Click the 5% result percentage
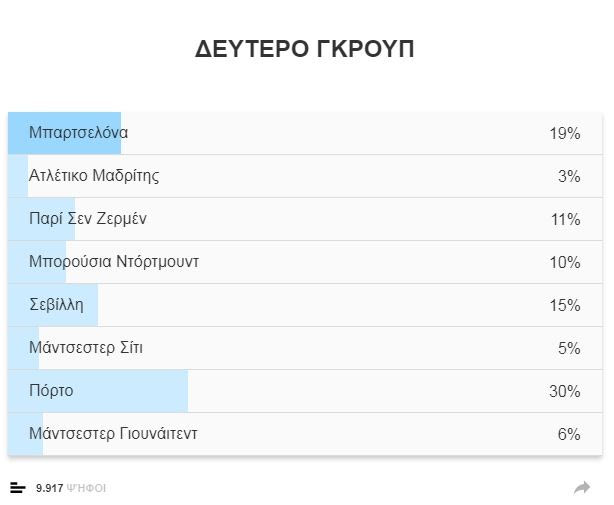The width and height of the screenshot is (614, 505). 568,349
